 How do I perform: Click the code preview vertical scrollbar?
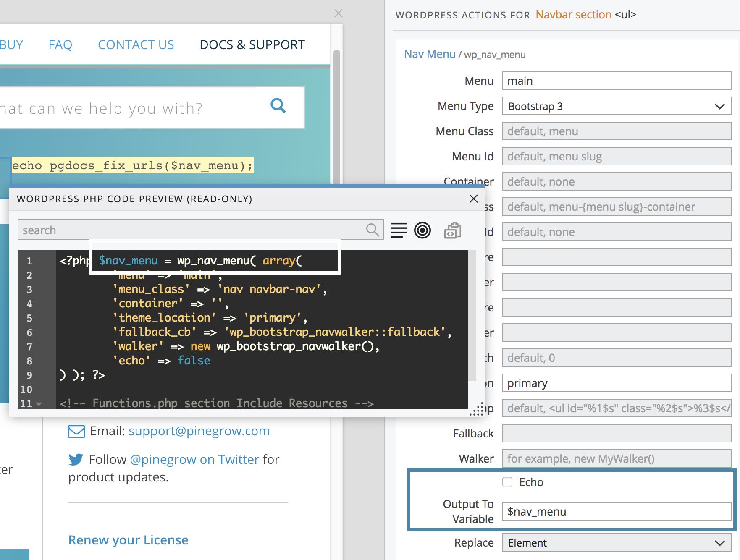(x=472, y=315)
